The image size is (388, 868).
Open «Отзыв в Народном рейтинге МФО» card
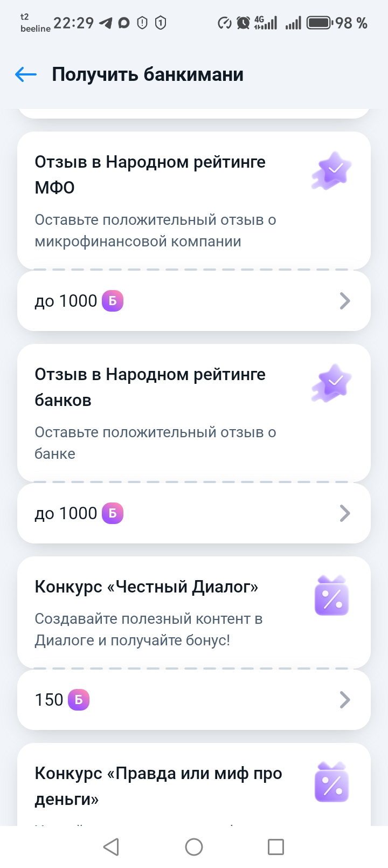(150, 175)
